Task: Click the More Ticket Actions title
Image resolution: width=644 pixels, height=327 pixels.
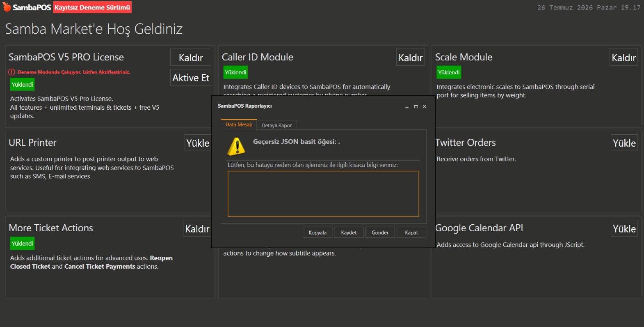Action: point(51,228)
